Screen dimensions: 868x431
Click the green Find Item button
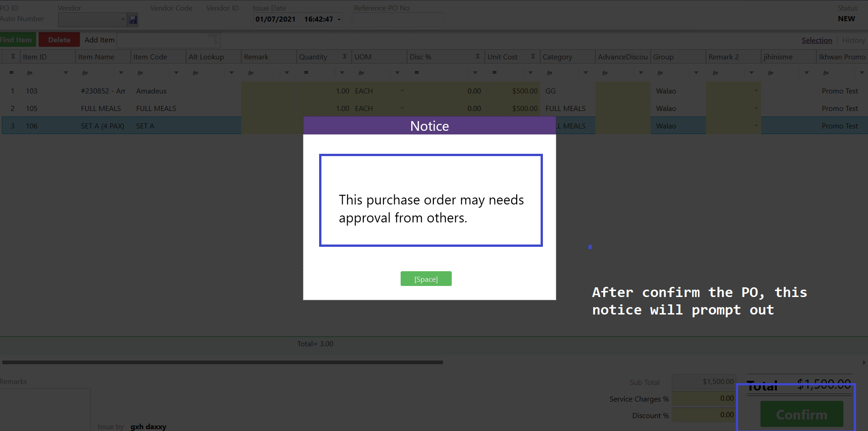point(17,40)
